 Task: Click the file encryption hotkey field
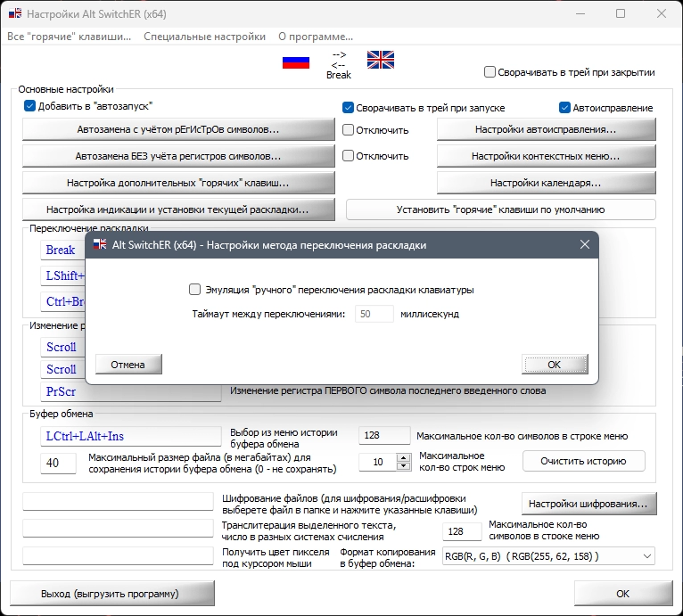pyautogui.click(x=118, y=501)
